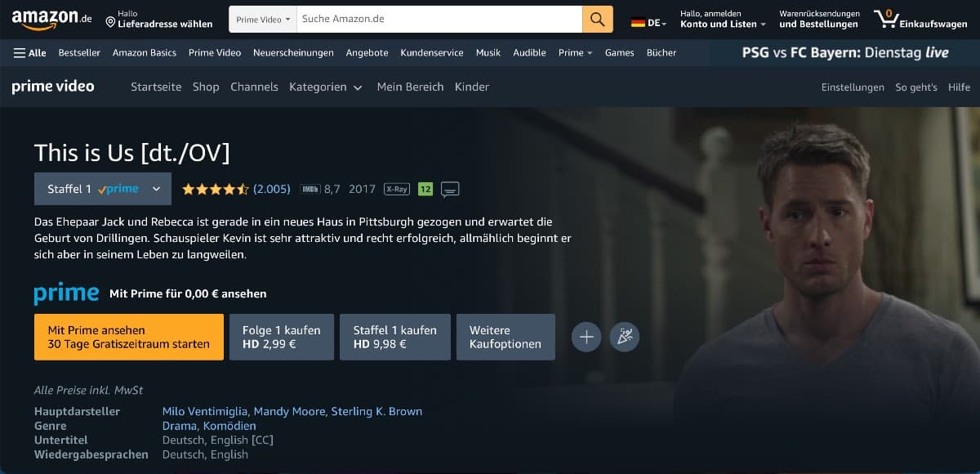Open Sterling K. Brown actor link
Viewport: 980px width, 474px height.
[x=376, y=411]
